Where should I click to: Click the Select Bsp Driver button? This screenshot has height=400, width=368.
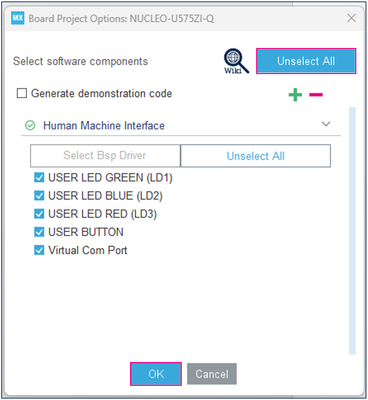[x=105, y=156]
